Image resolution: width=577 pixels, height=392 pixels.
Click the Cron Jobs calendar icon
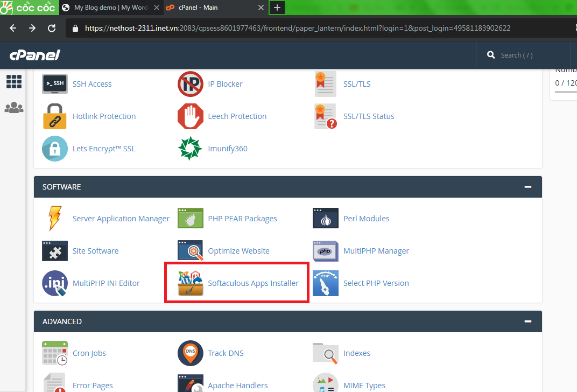[x=55, y=353]
